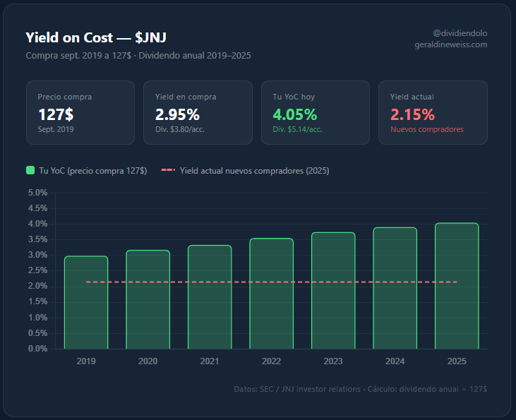This screenshot has width=516, height=420.
Task: Click the '0.5%' y-axis label
Action: tap(38, 333)
